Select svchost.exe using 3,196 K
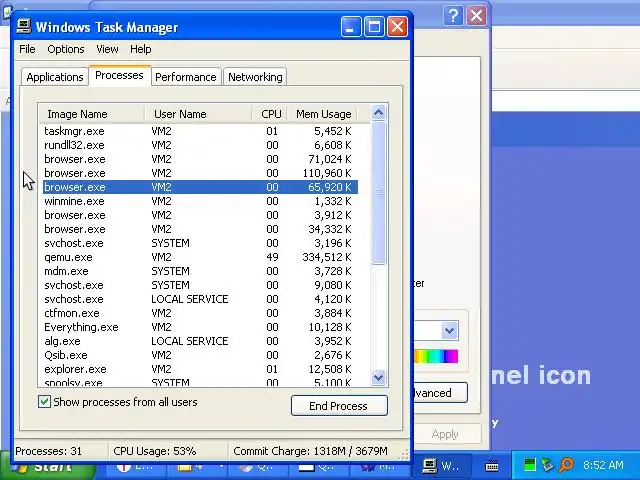 coord(200,243)
